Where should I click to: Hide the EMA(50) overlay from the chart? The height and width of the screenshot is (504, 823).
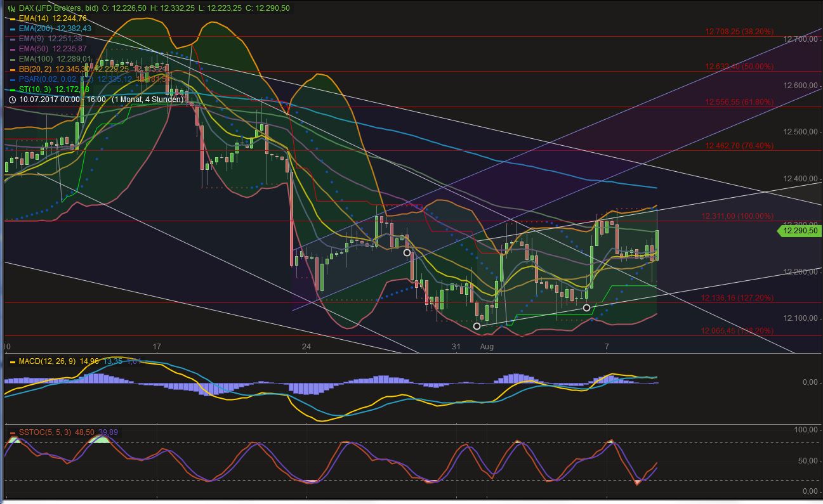(x=13, y=48)
